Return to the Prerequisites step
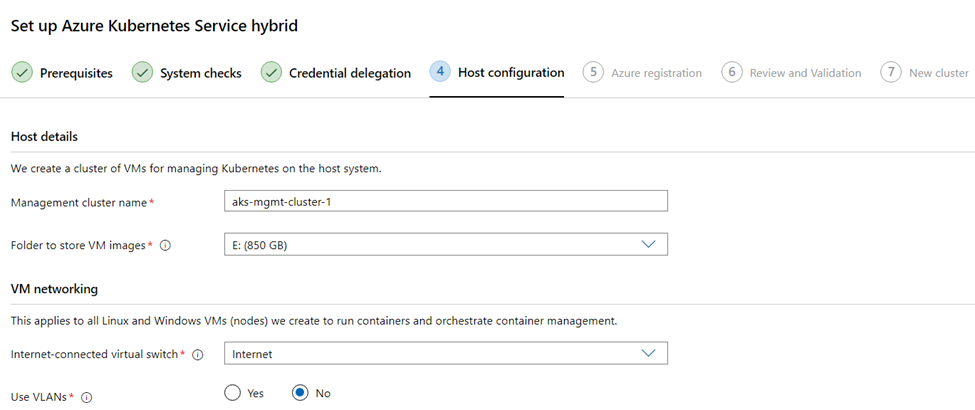The image size is (975, 410). coord(76,73)
